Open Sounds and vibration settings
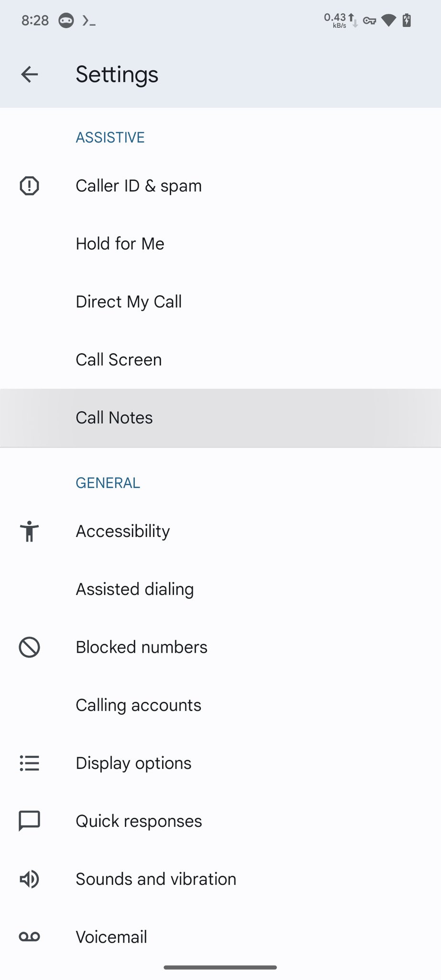The image size is (441, 980). (156, 879)
